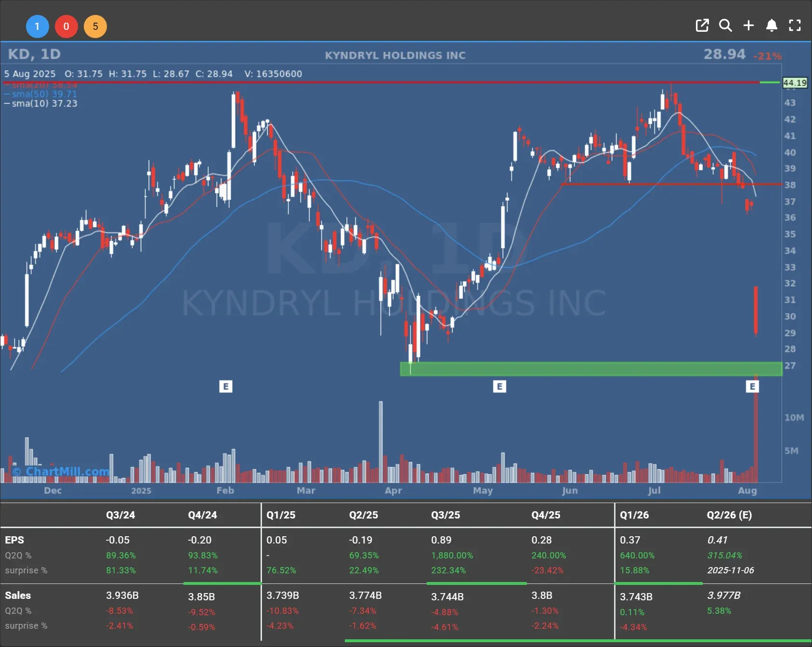The width and height of the screenshot is (812, 647).
Task: Click the 5.38% sales Q2Q estimate
Action: tap(719, 611)
